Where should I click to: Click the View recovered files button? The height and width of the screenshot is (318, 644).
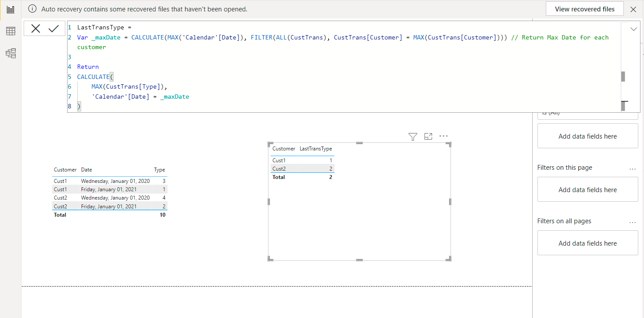click(x=585, y=9)
